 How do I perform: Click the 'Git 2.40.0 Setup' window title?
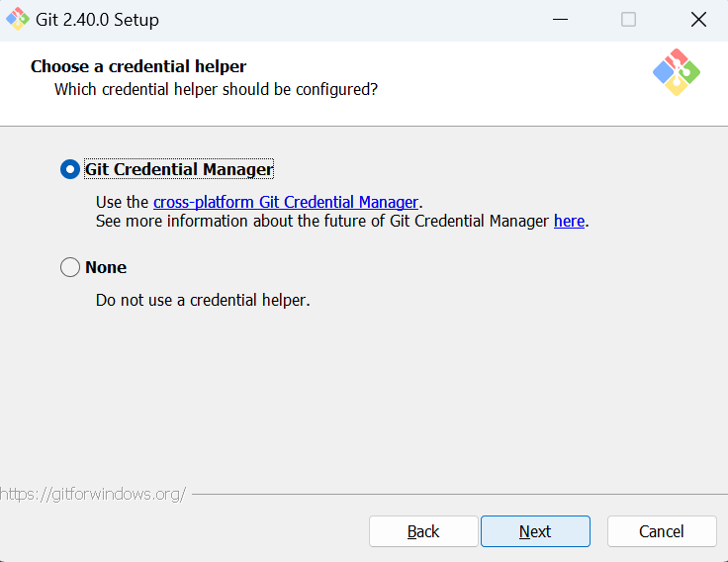97,20
